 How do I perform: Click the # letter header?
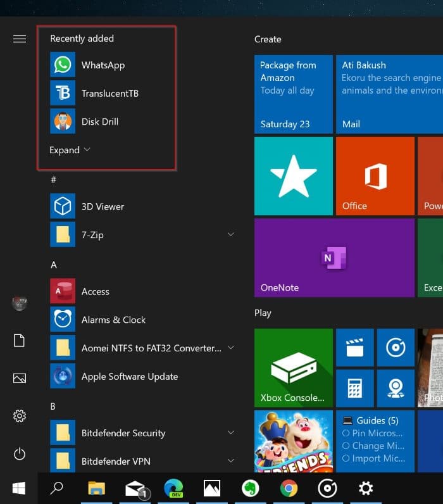(x=54, y=180)
